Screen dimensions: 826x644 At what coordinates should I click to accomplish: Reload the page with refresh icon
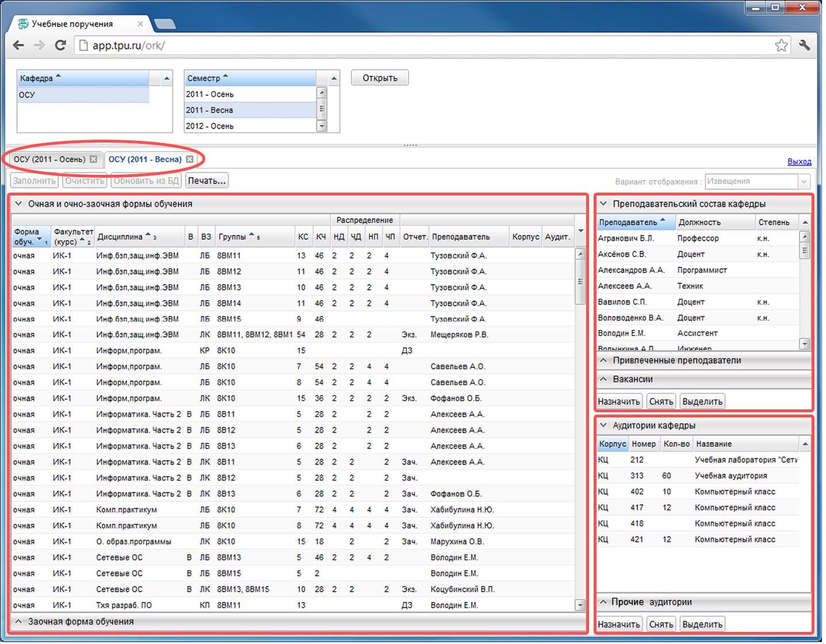click(x=60, y=45)
